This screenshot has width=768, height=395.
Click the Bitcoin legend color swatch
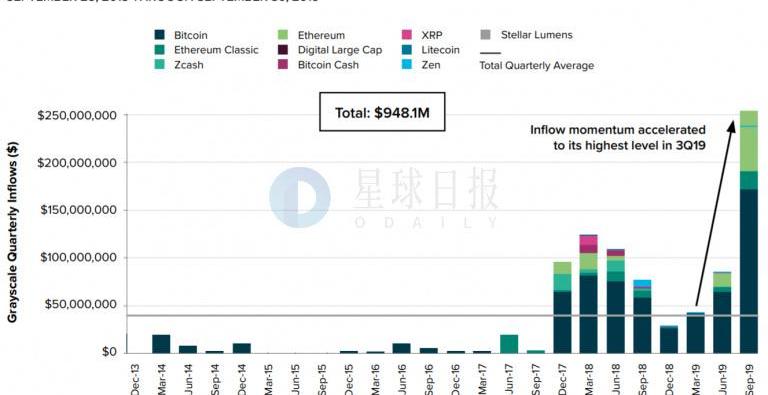coord(159,35)
